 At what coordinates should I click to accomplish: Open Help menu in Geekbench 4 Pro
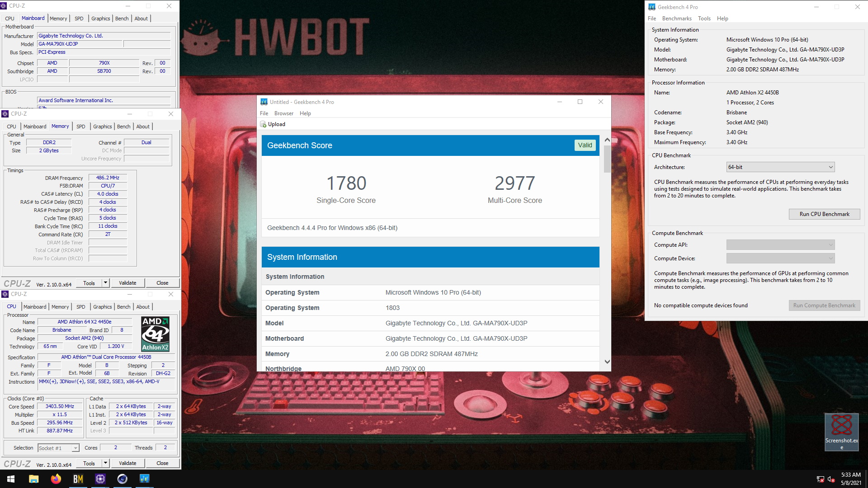(x=722, y=19)
